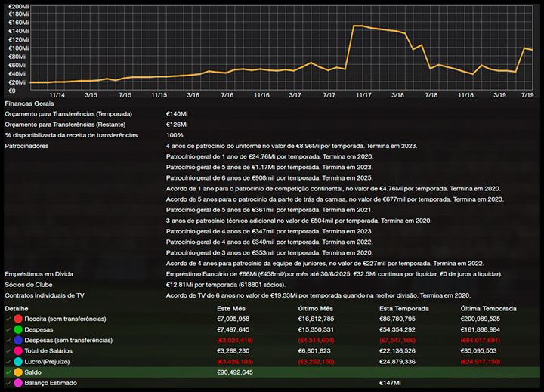Click the green circle icon beside Despesas
This screenshot has width=544, height=392.
(18, 330)
